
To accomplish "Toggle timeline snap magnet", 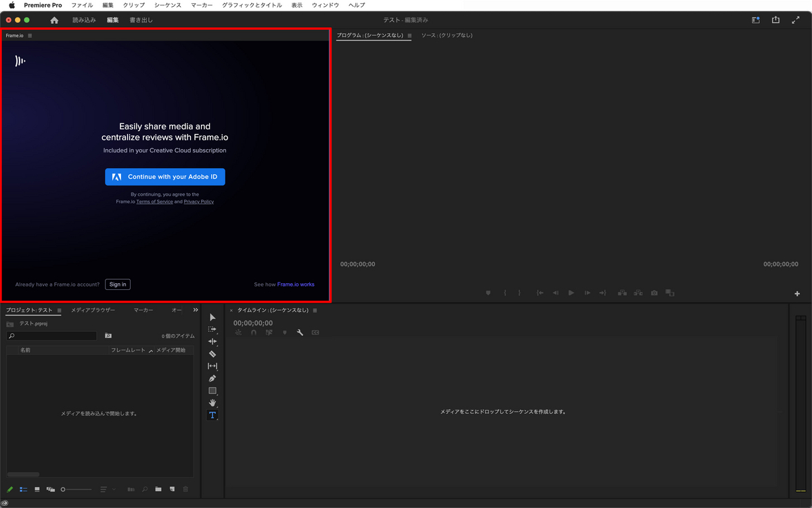I will [x=254, y=333].
